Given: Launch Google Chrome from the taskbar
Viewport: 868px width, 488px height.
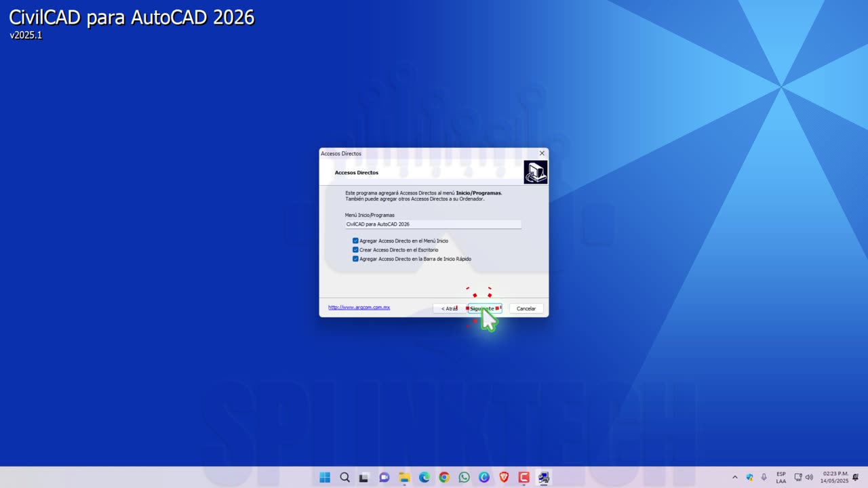Looking at the screenshot, I should 444,477.
